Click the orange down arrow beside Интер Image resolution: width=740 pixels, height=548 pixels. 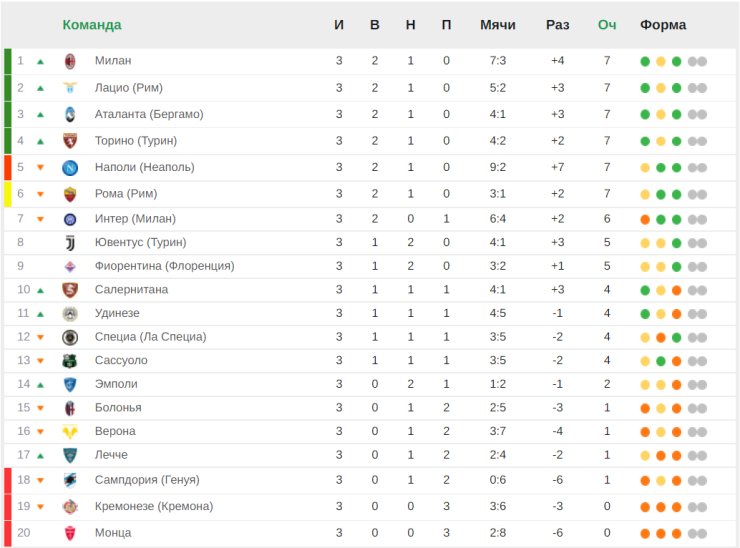pos(41,219)
